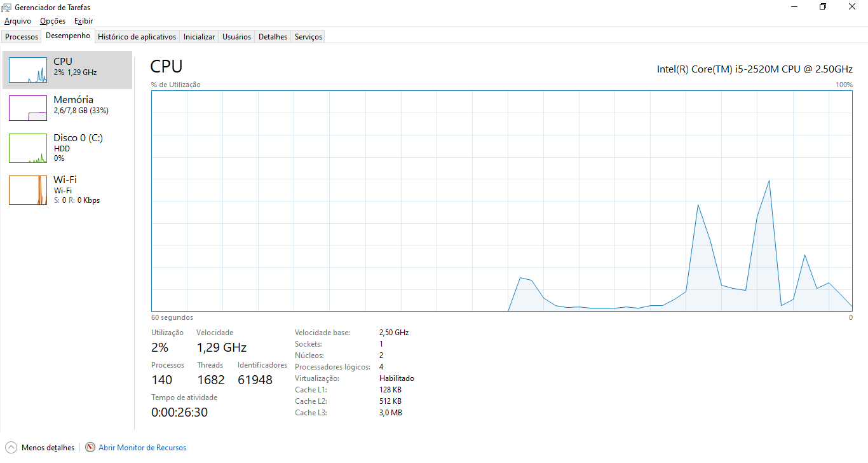The width and height of the screenshot is (868, 463).
Task: Select the Wi-Fi mini graph thumbnail
Action: (28, 190)
